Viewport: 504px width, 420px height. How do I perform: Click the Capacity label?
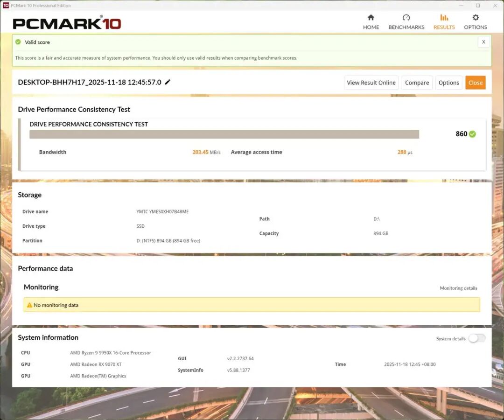pyautogui.click(x=269, y=233)
